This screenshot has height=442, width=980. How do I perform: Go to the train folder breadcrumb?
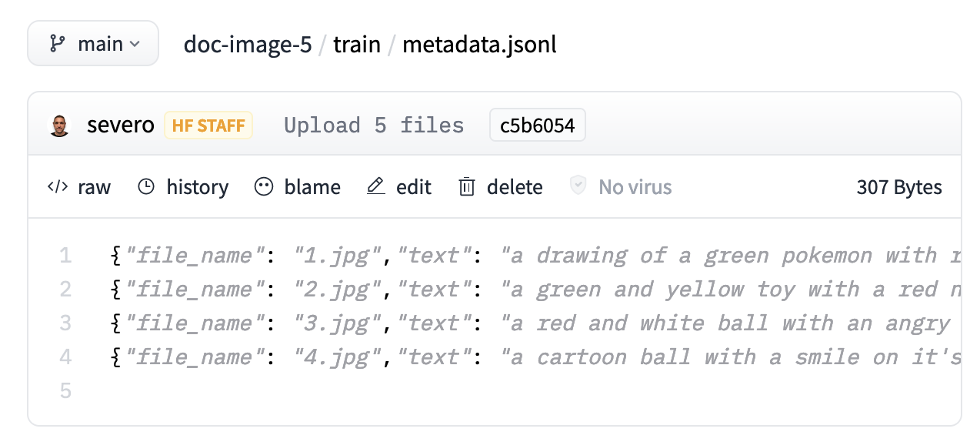(357, 44)
